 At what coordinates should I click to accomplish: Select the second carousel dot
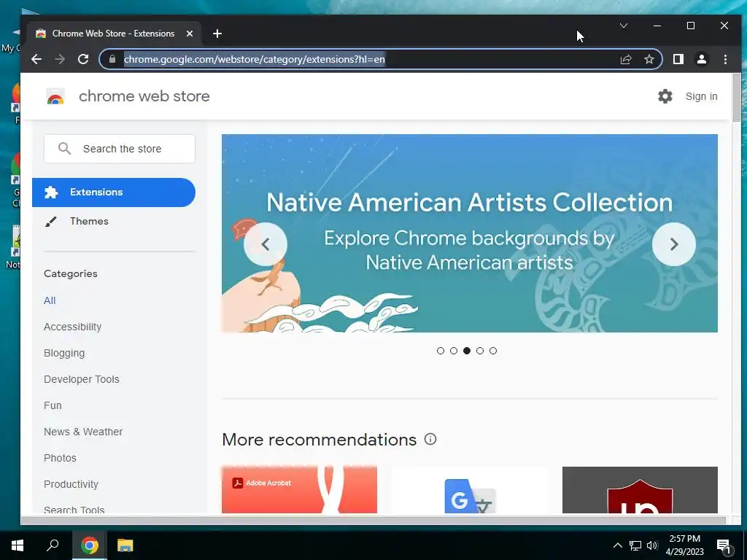[454, 351]
